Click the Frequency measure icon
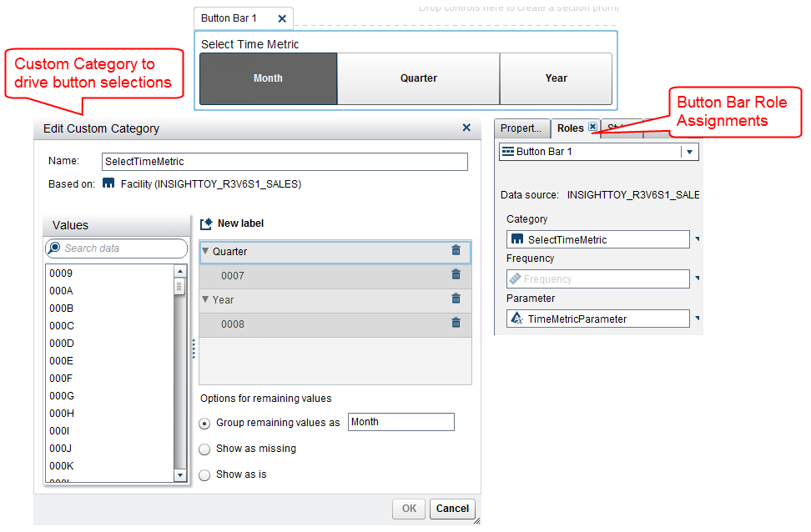 515,279
